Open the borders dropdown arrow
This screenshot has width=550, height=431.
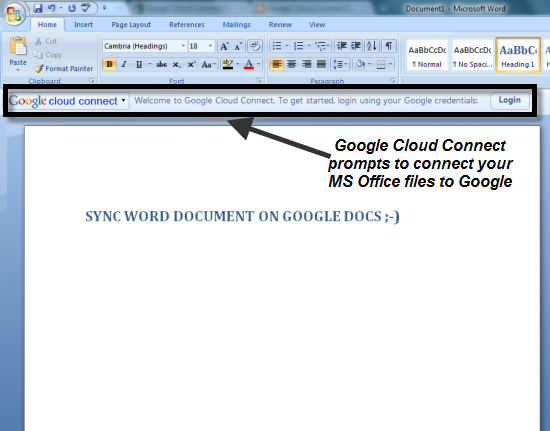pos(390,65)
